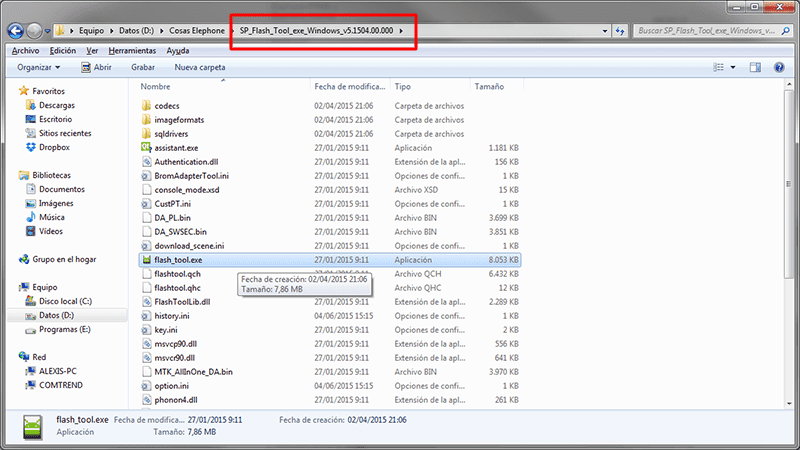Select the download_scene.ini file
The image size is (800, 450).
(189, 246)
